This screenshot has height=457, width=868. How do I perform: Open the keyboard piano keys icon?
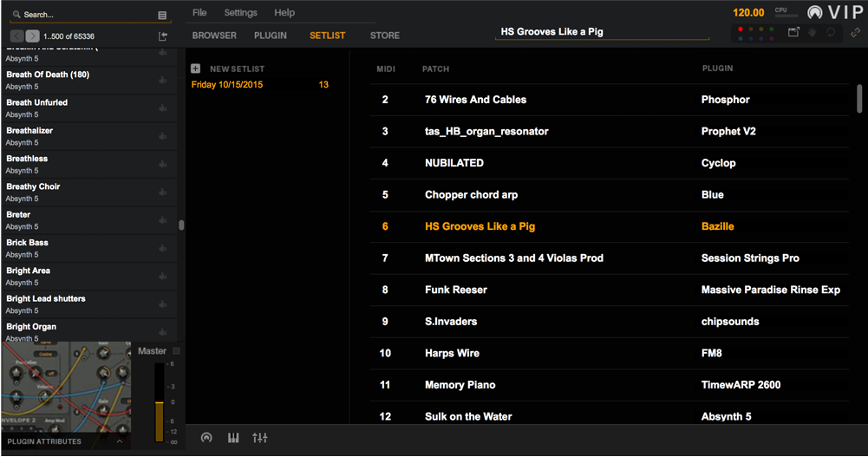point(233,438)
